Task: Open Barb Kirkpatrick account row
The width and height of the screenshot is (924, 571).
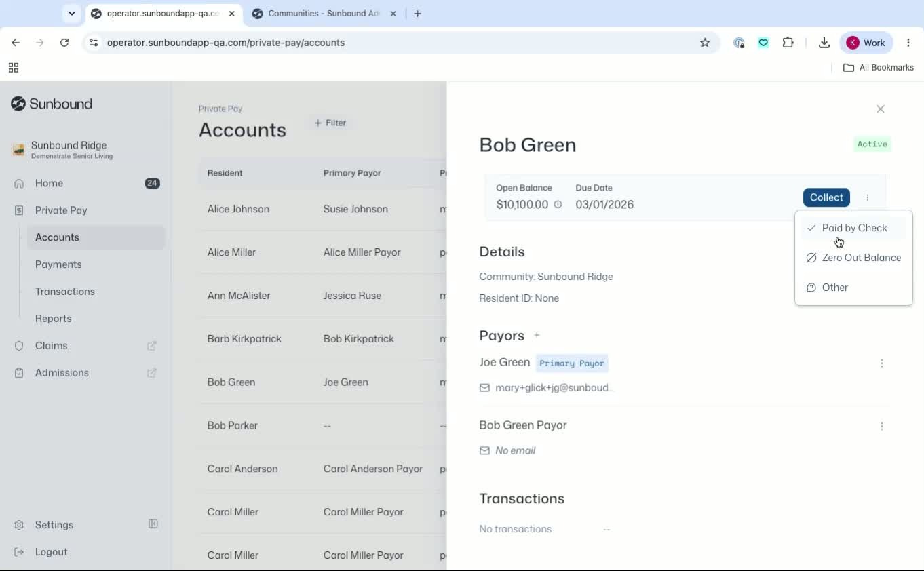Action: coord(323,339)
